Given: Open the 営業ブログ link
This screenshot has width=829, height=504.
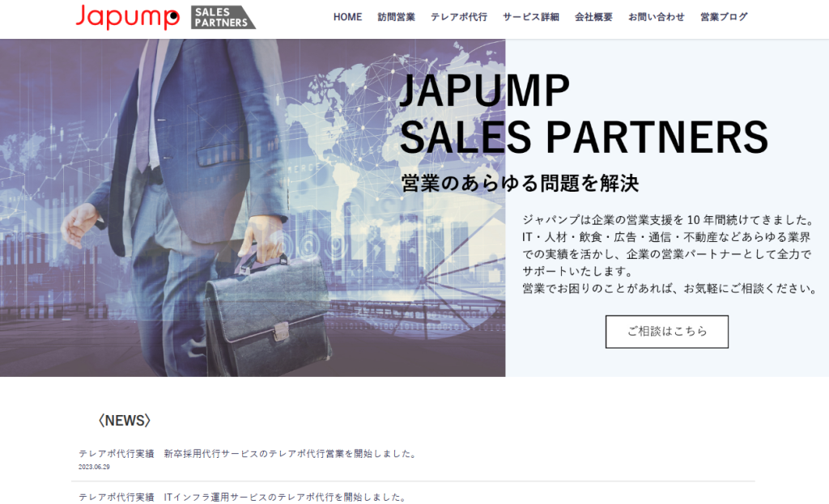Looking at the screenshot, I should 724,17.
